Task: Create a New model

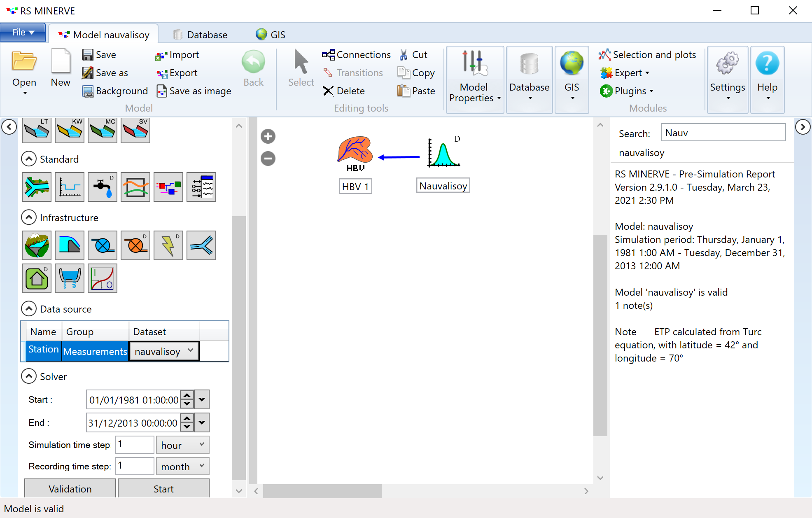Action: pos(61,68)
